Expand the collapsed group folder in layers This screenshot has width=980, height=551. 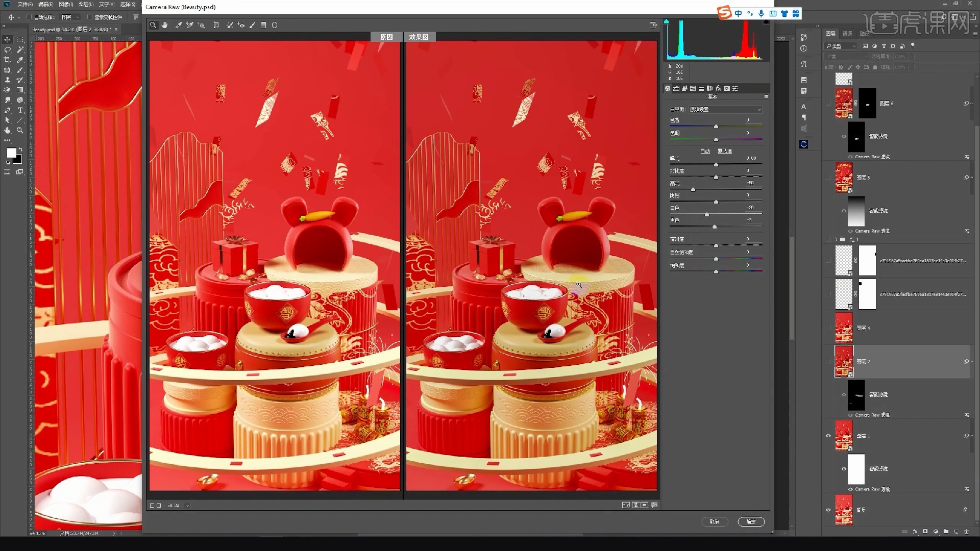coord(836,239)
